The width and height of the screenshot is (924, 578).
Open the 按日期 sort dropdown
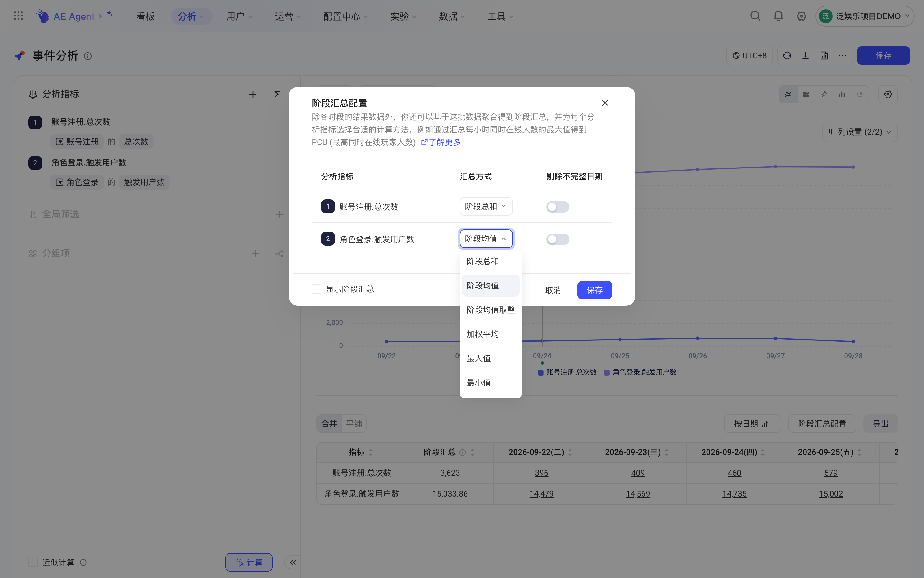[x=752, y=424]
